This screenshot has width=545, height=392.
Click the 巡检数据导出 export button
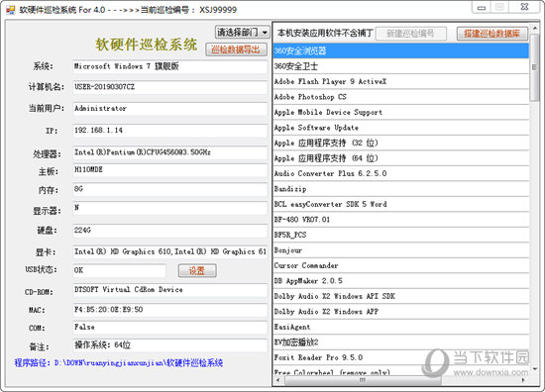[x=236, y=49]
